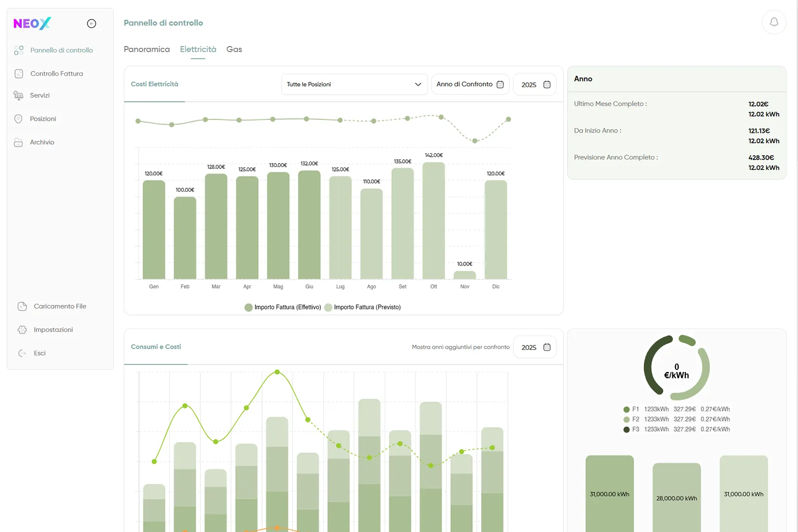This screenshot has width=798, height=532.
Task: Open the Archivio icon in sidebar
Action: tap(19, 142)
